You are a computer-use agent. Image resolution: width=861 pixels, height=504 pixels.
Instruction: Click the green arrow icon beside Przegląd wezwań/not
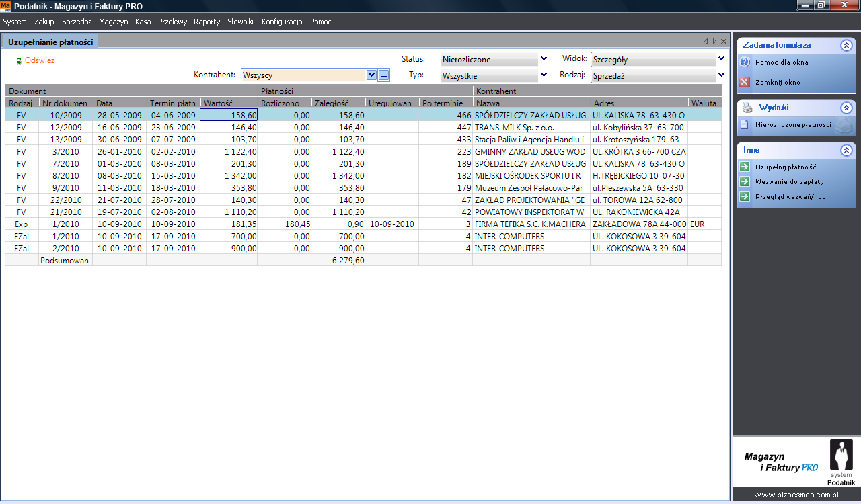click(x=745, y=196)
